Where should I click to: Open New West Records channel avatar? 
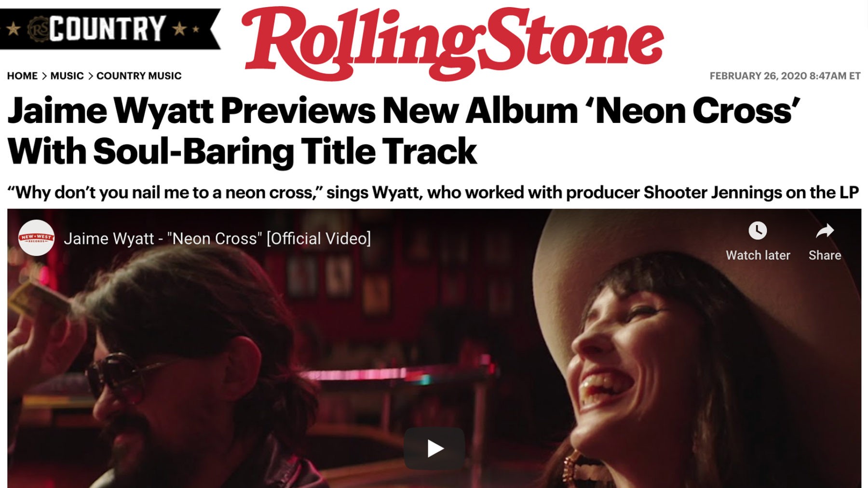point(36,238)
